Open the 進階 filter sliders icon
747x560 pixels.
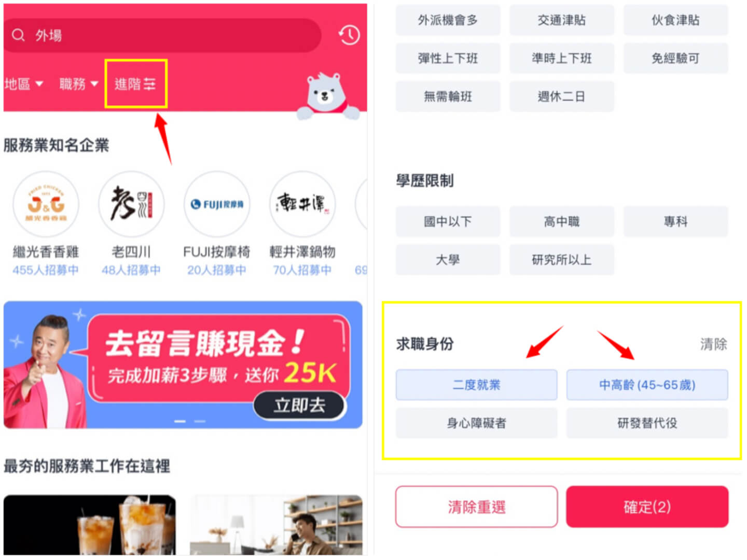pyautogui.click(x=149, y=84)
